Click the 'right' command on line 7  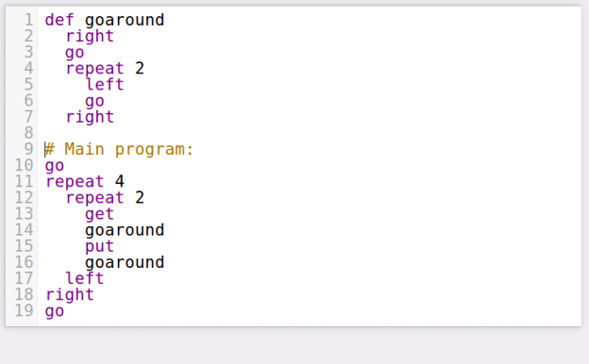pos(90,117)
